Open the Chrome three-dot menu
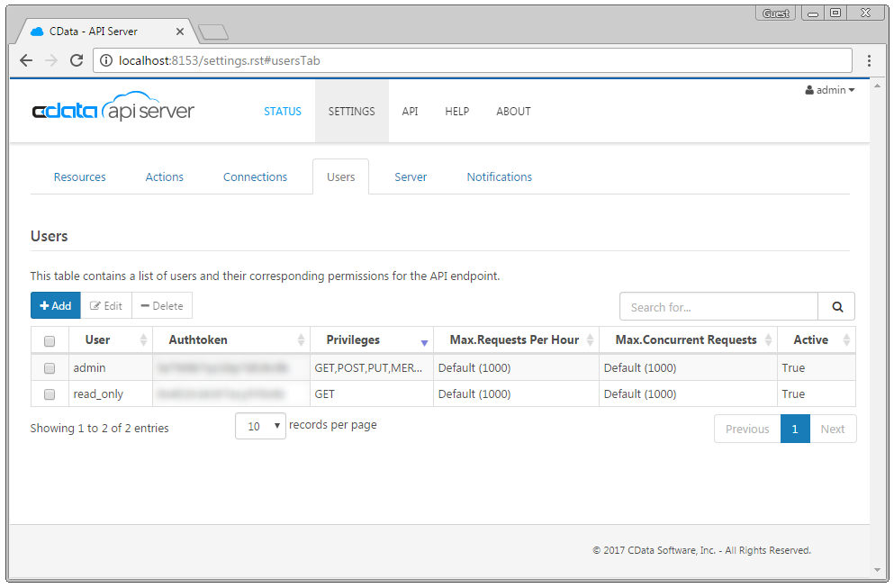 869,61
